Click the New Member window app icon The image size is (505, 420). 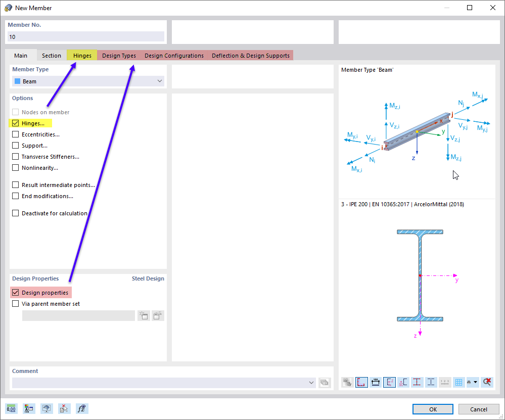tap(9, 8)
